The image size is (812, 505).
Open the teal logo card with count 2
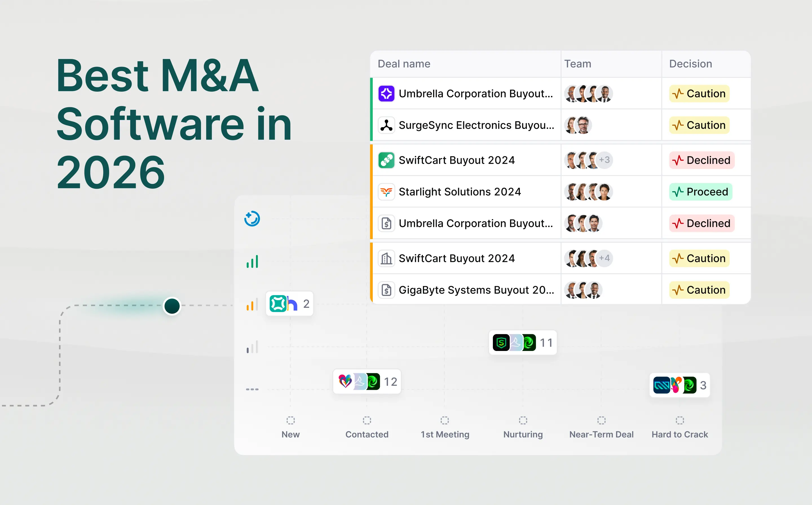tap(289, 304)
